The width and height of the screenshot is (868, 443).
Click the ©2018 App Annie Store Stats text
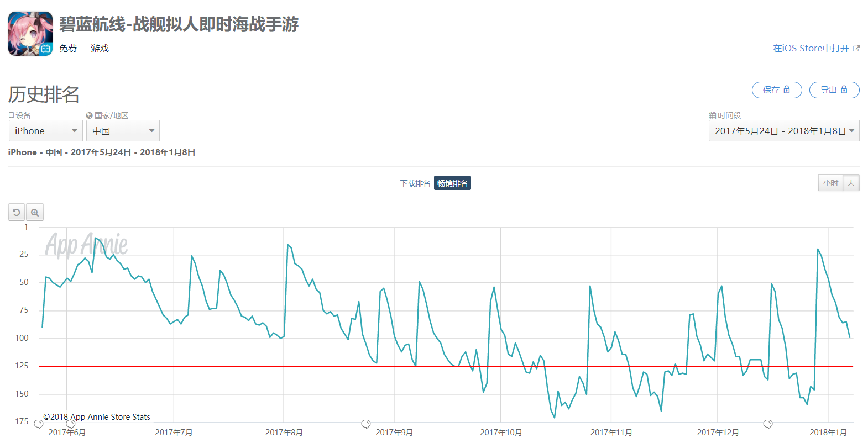(x=97, y=417)
